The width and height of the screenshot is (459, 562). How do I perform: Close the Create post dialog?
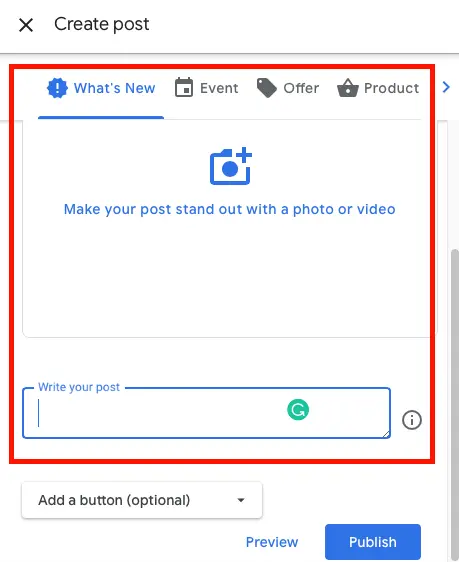click(26, 25)
